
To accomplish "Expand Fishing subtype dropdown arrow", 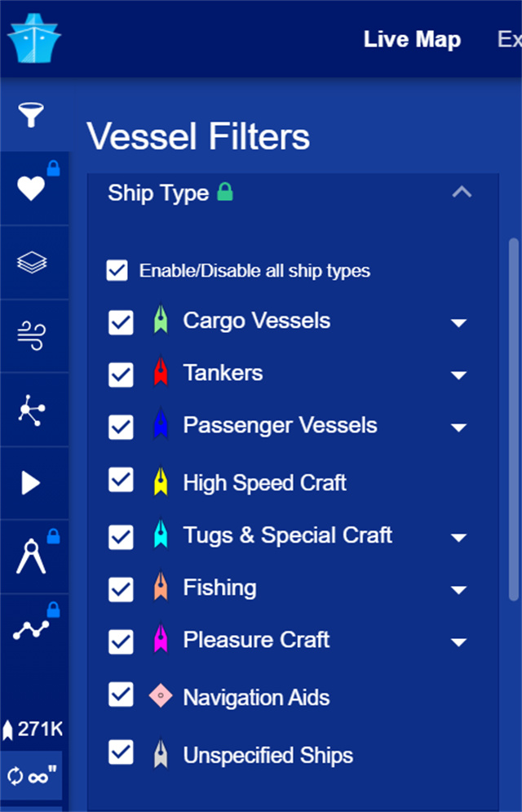I will click(459, 590).
